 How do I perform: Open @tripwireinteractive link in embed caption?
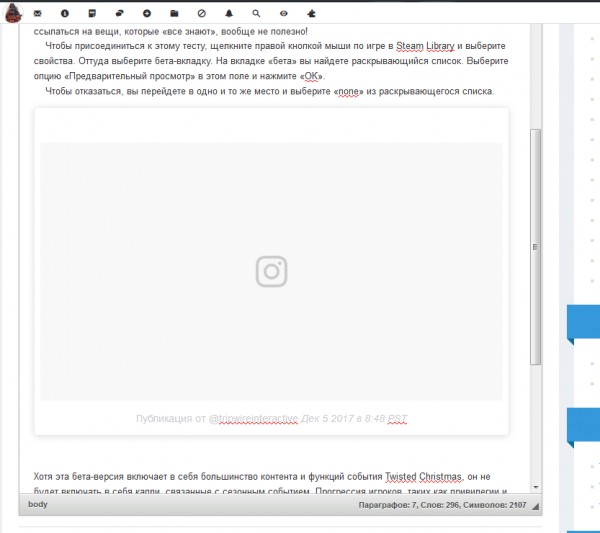click(253, 418)
